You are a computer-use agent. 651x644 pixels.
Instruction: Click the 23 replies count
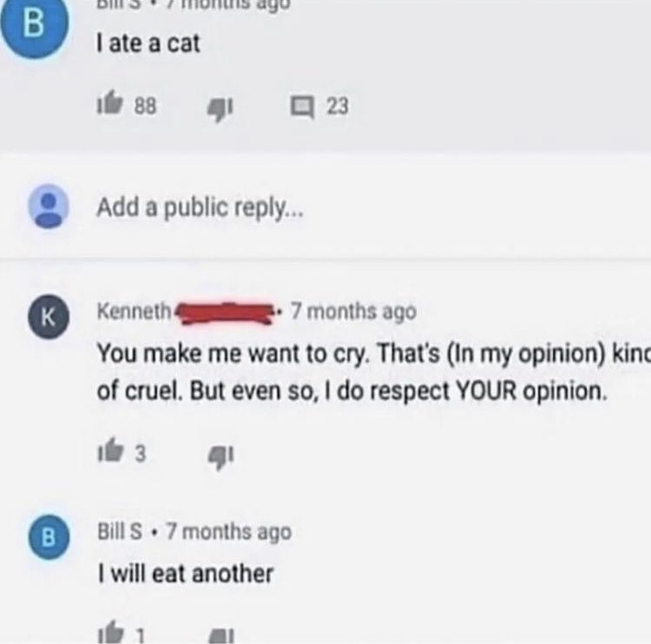point(337,106)
